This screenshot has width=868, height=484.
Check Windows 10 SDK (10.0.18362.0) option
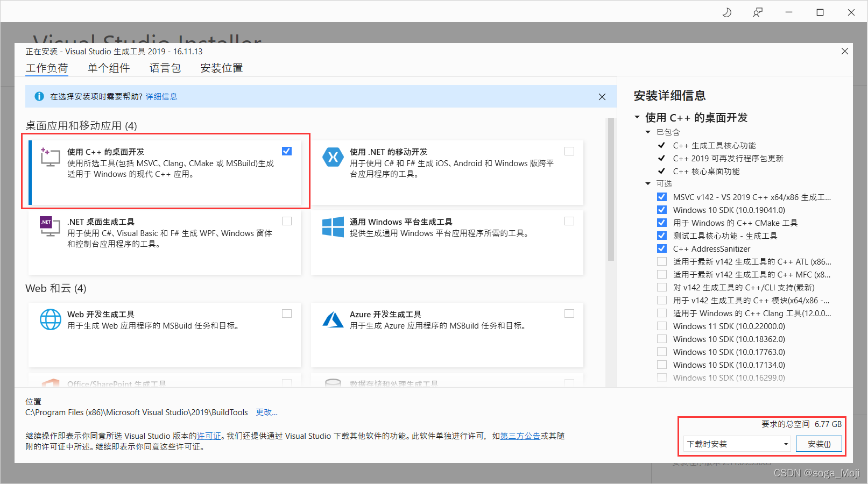662,339
